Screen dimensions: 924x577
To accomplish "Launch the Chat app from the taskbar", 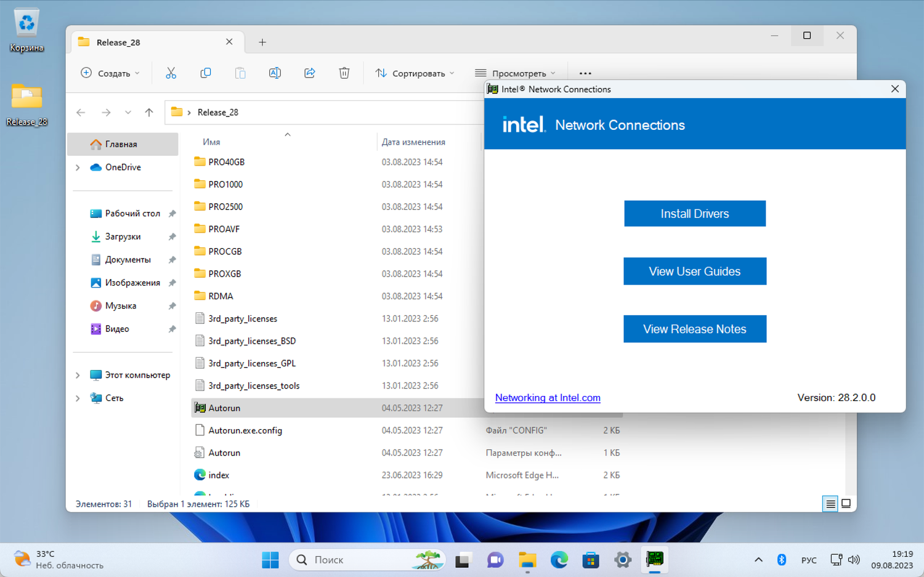I will [x=495, y=560].
